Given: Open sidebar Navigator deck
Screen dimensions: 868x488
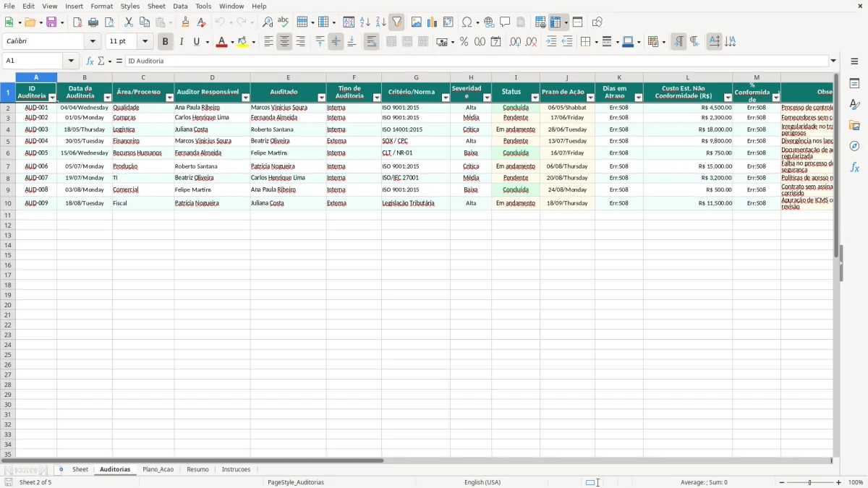Looking at the screenshot, I should pyautogui.click(x=855, y=146).
